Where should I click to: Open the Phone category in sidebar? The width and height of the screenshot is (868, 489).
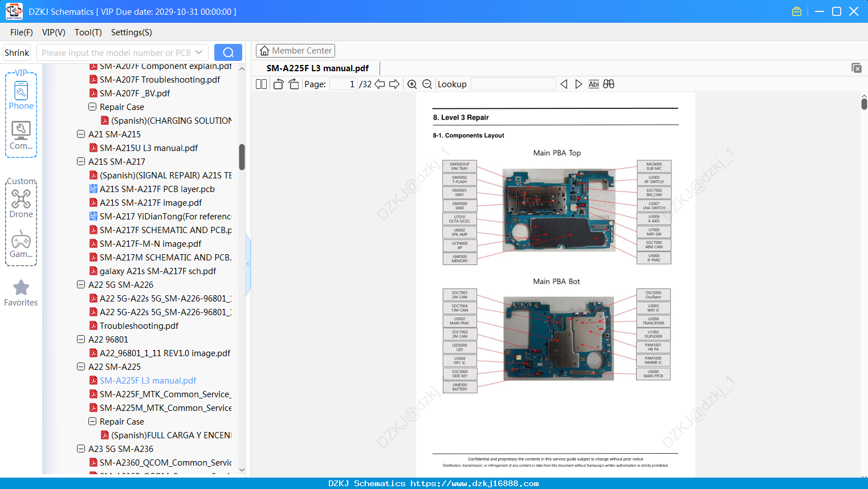[x=21, y=95]
